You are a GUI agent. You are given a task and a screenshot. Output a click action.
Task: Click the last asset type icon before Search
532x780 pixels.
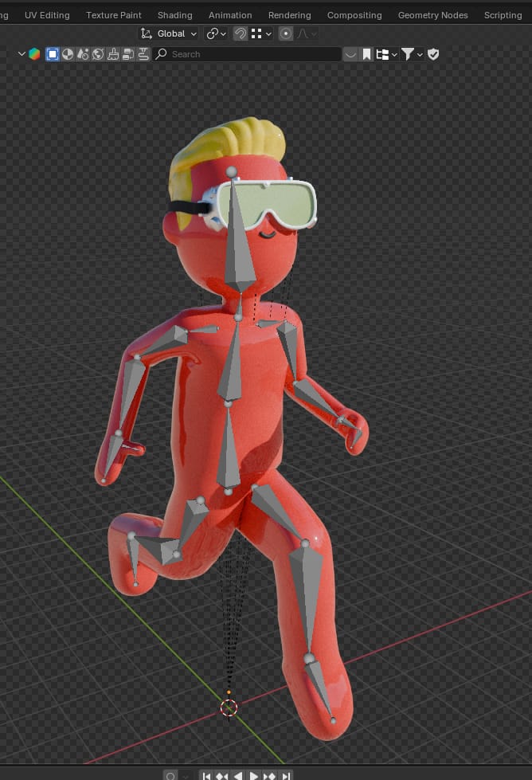pos(143,53)
